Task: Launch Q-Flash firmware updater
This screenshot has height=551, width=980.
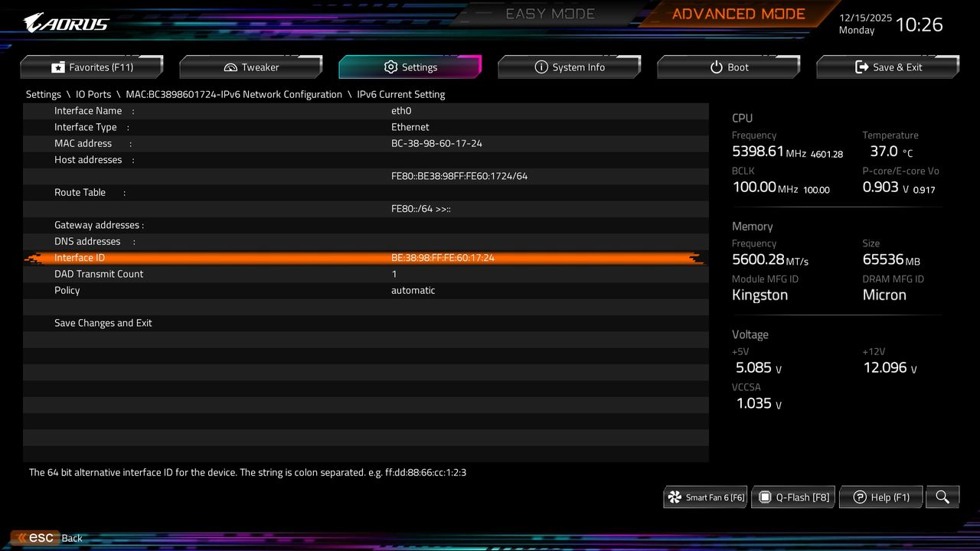Action: point(793,497)
